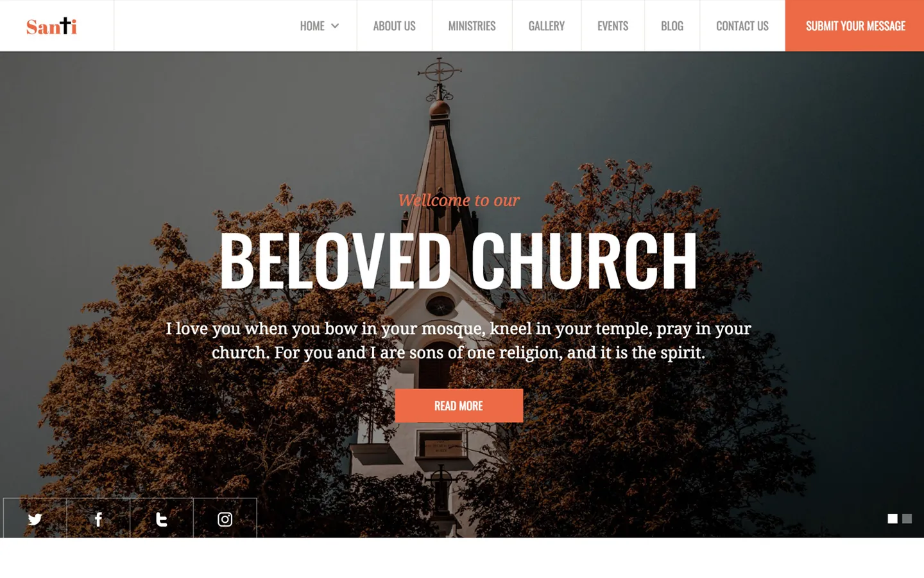This screenshot has width=924, height=578.
Task: Open the Tumblr social icon
Action: point(162,518)
